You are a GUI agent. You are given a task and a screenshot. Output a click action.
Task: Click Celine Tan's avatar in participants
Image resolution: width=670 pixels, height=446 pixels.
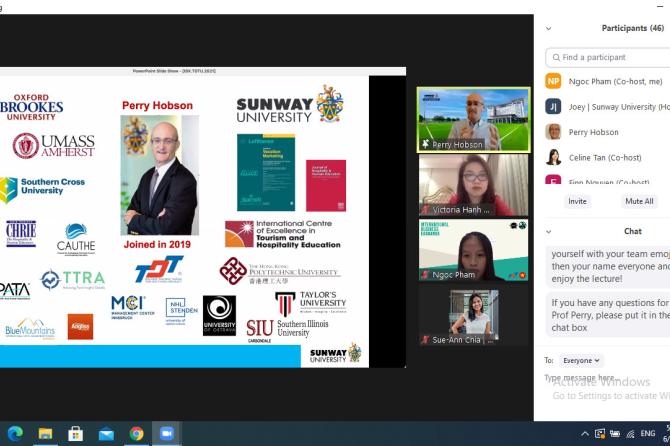pos(553,157)
